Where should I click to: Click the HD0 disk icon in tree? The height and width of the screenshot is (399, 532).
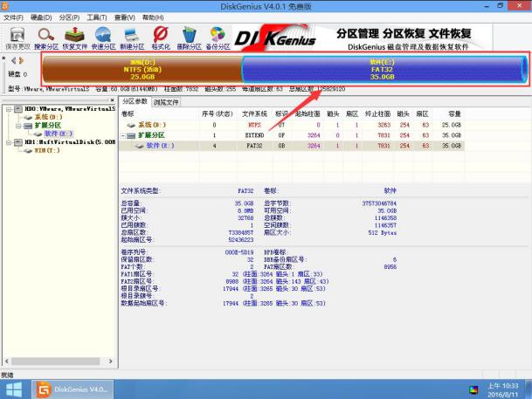tap(18, 109)
